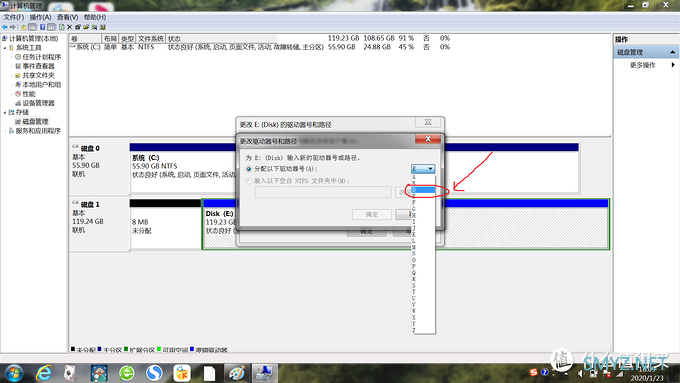Click the black X delete toolbar icon
Image resolution: width=680 pixels, height=383 pixels.
(69, 27)
